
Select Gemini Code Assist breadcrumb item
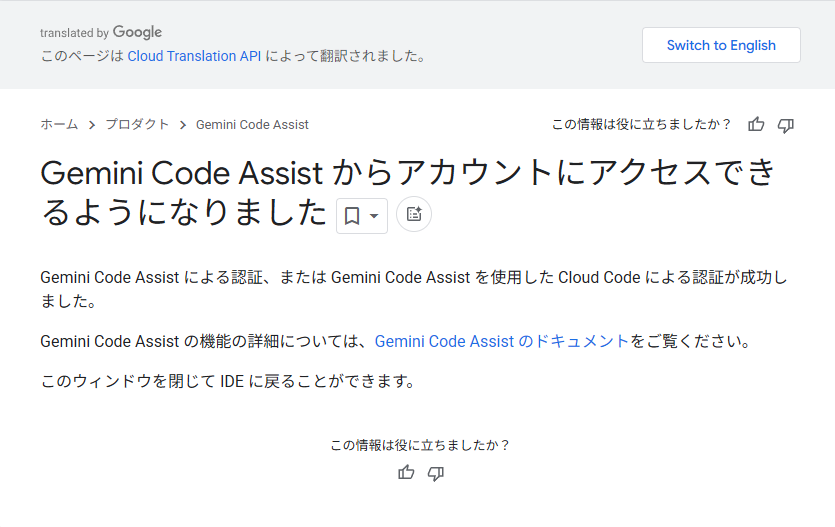click(x=252, y=125)
